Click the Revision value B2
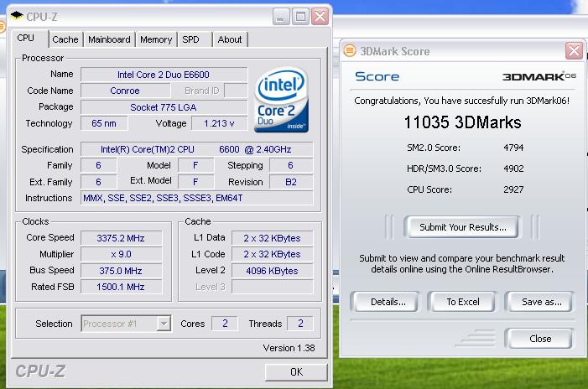This screenshot has width=588, height=389. tap(291, 182)
